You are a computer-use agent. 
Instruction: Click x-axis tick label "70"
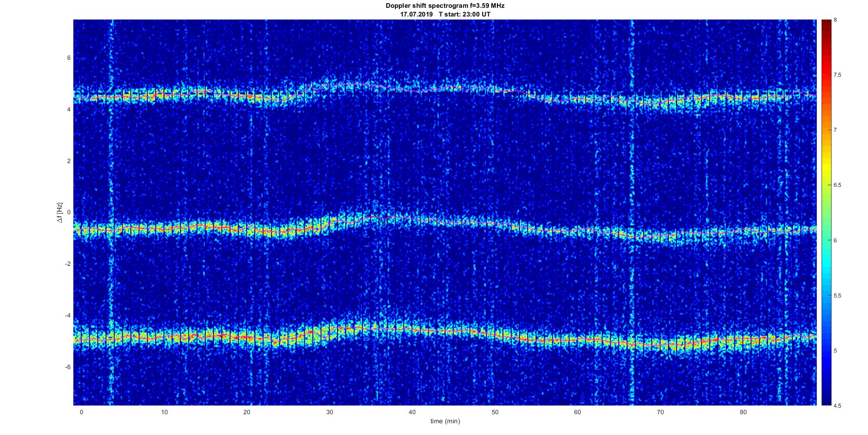[x=661, y=412]
